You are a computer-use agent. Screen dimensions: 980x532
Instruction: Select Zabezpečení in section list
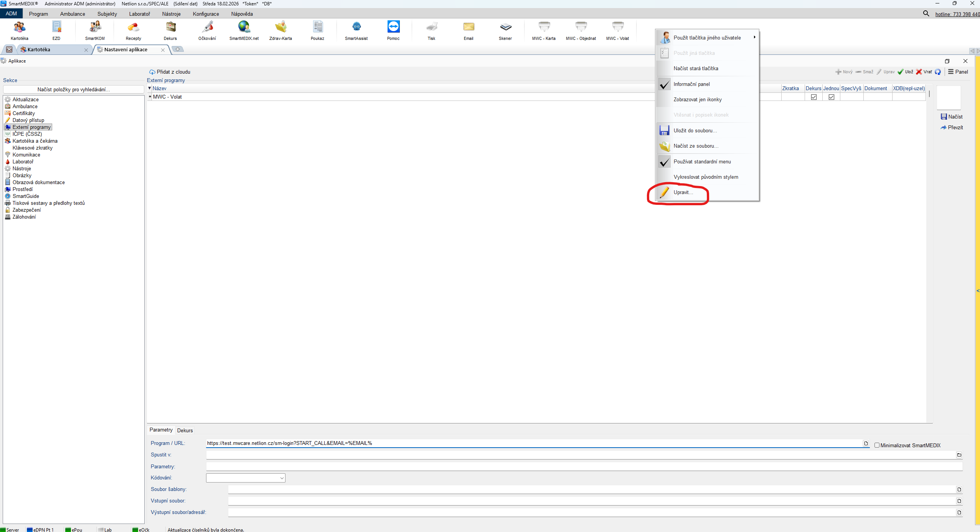pos(26,210)
